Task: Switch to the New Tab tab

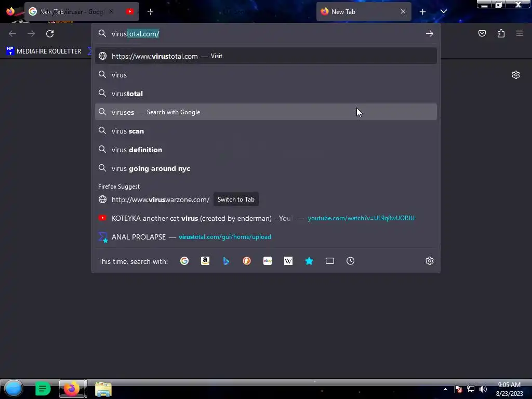Action: tap(364, 11)
